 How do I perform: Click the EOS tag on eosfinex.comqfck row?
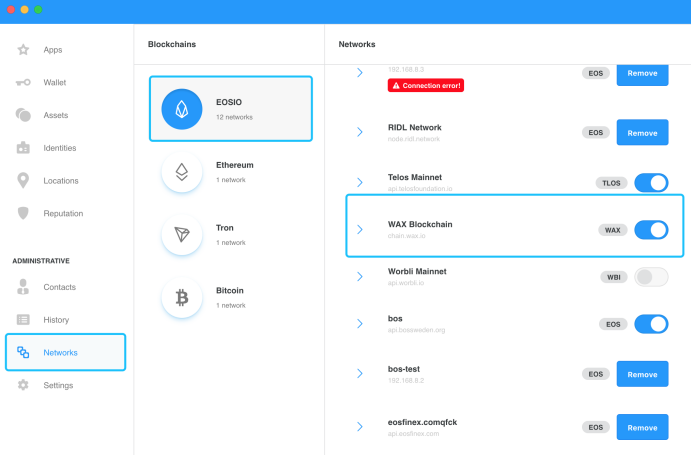coord(595,427)
